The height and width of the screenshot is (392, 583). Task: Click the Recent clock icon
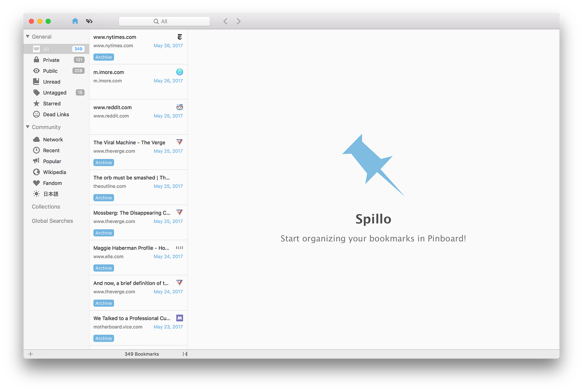coord(37,150)
